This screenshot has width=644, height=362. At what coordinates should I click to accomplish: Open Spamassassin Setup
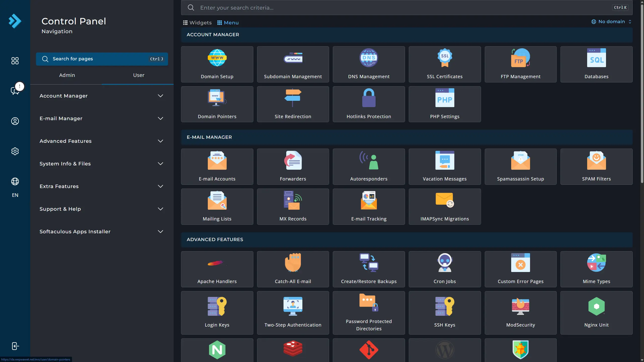pos(520,166)
